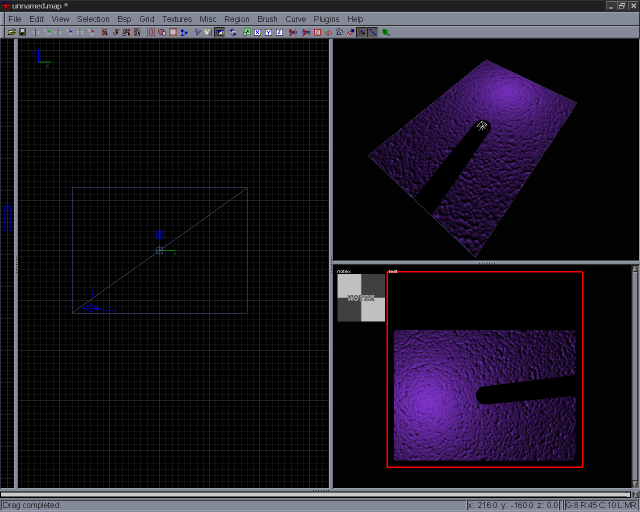The height and width of the screenshot is (512, 640).
Task: Click the Open file toolbar icon
Action: (x=11, y=32)
